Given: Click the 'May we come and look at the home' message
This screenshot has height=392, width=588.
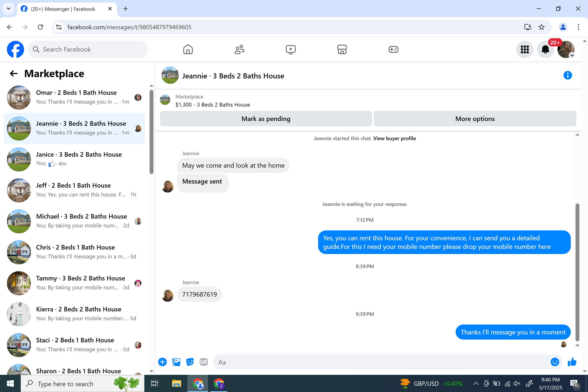Looking at the screenshot, I should tap(233, 165).
